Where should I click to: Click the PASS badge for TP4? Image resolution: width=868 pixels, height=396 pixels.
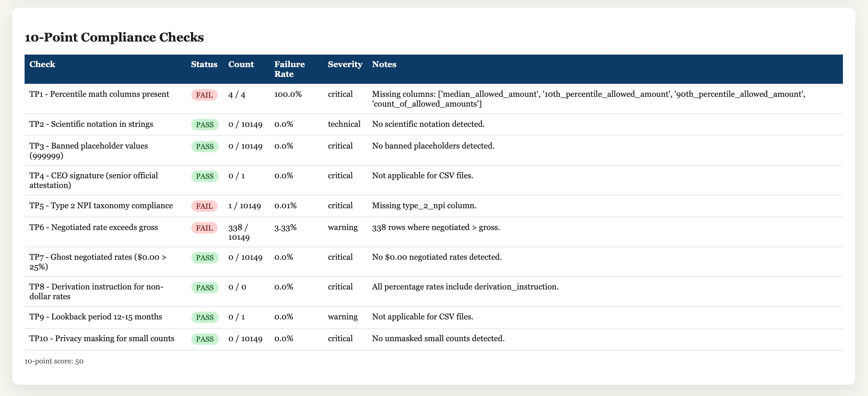coord(205,176)
